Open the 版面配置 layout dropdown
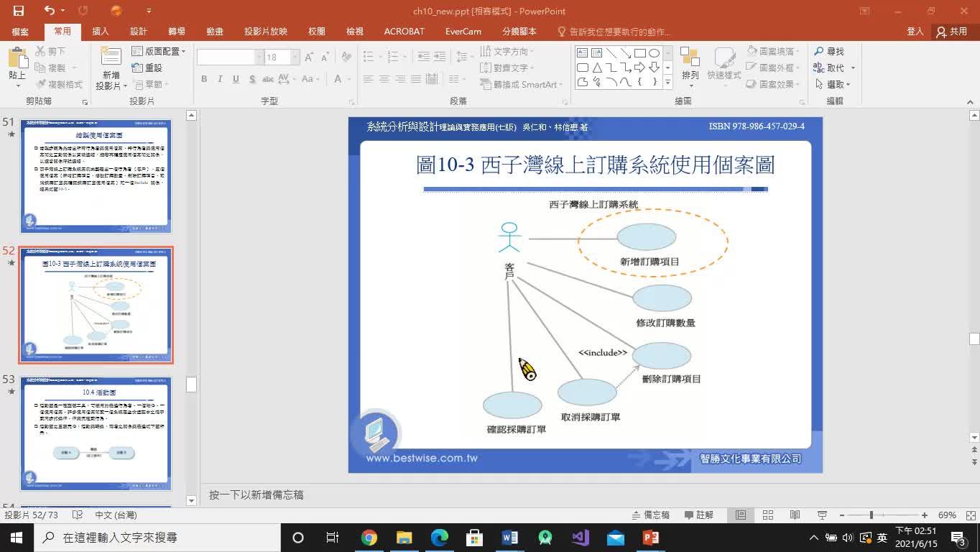Viewport: 980px width, 552px height. [159, 52]
